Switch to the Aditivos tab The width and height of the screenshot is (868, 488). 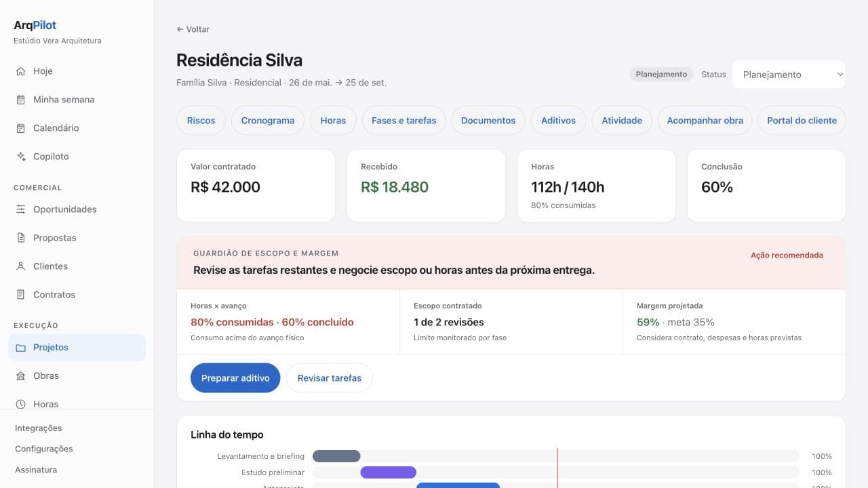click(x=558, y=121)
